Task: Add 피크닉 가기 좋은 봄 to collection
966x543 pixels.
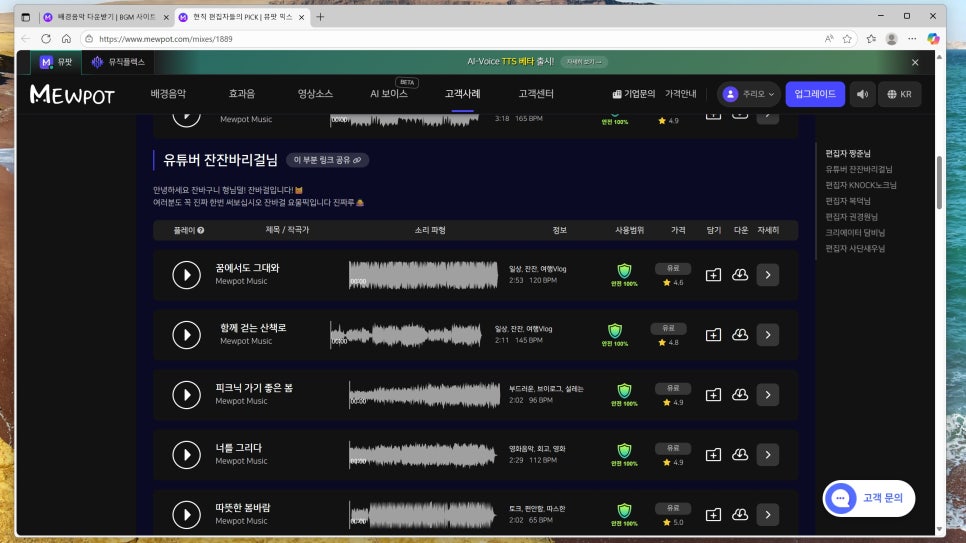Action: pos(713,394)
